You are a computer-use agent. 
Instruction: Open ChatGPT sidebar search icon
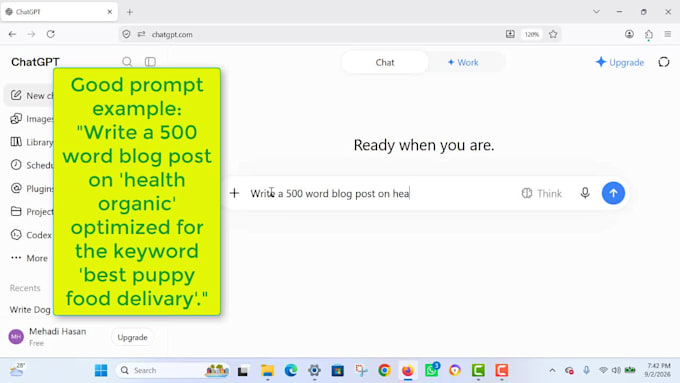pyautogui.click(x=127, y=62)
